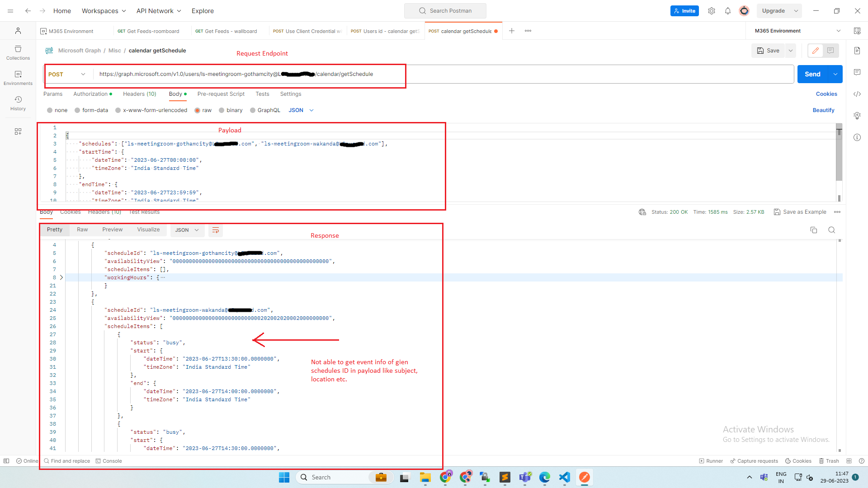
Task: Click the Cookies link
Action: (x=826, y=94)
